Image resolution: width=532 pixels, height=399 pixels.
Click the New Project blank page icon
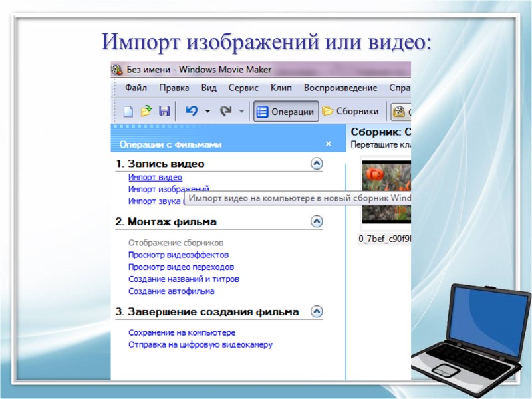coord(128,111)
